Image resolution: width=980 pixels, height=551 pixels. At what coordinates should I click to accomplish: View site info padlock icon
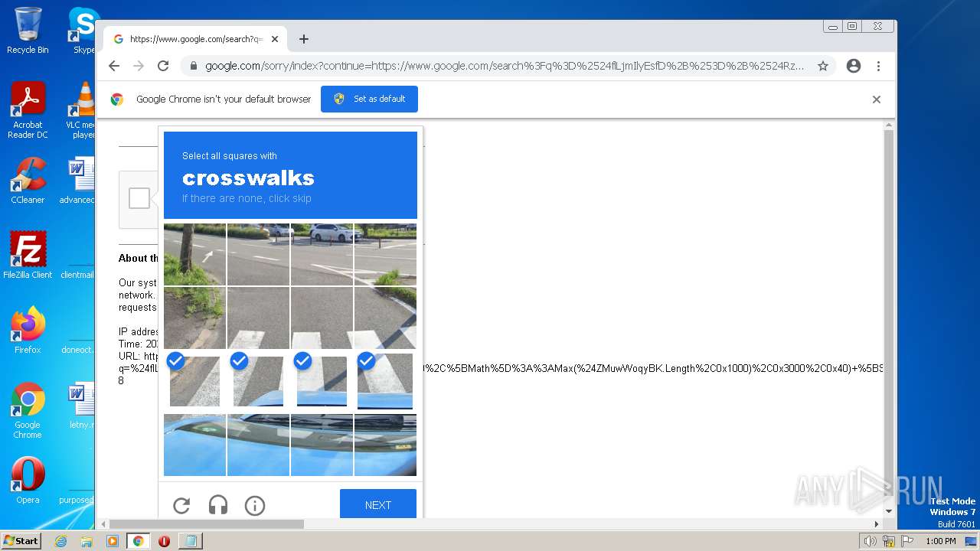click(194, 66)
